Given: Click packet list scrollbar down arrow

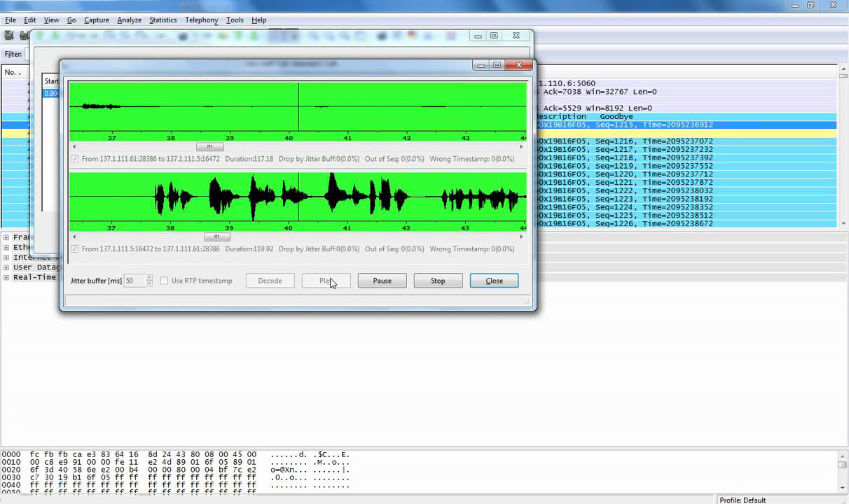Looking at the screenshot, I should coord(843,223).
